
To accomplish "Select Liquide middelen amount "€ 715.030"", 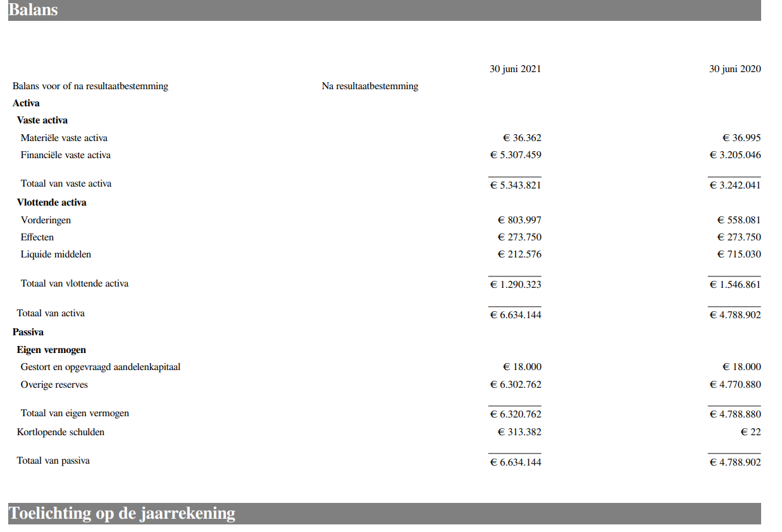I will (739, 254).
